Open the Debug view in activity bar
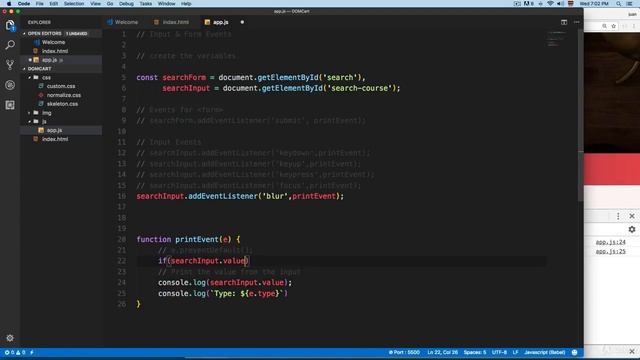The height and width of the screenshot is (360, 640). pos(10,85)
